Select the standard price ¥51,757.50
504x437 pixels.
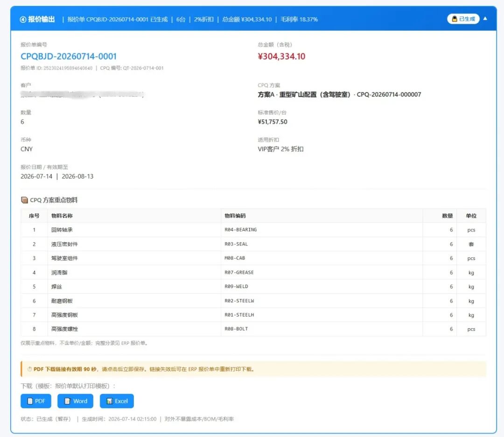pos(273,122)
